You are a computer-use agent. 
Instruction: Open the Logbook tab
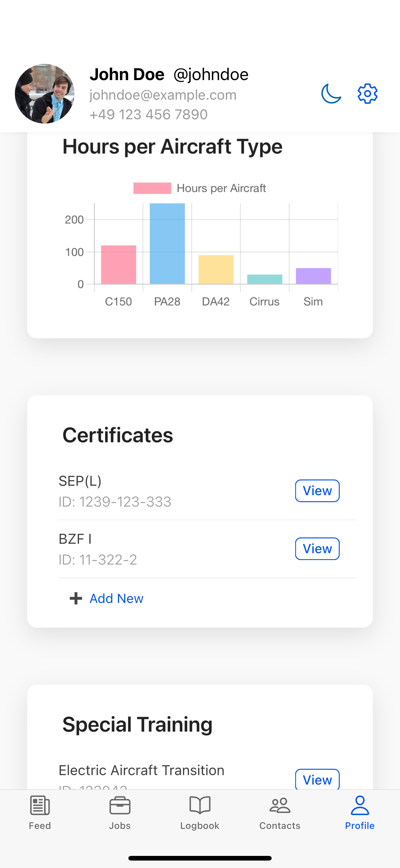click(x=200, y=812)
